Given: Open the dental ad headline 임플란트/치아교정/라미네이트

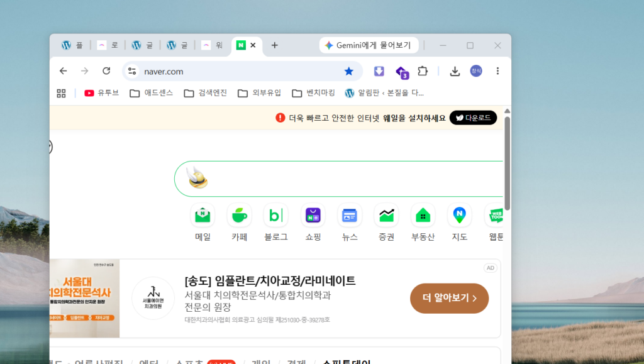Looking at the screenshot, I should point(270,281).
